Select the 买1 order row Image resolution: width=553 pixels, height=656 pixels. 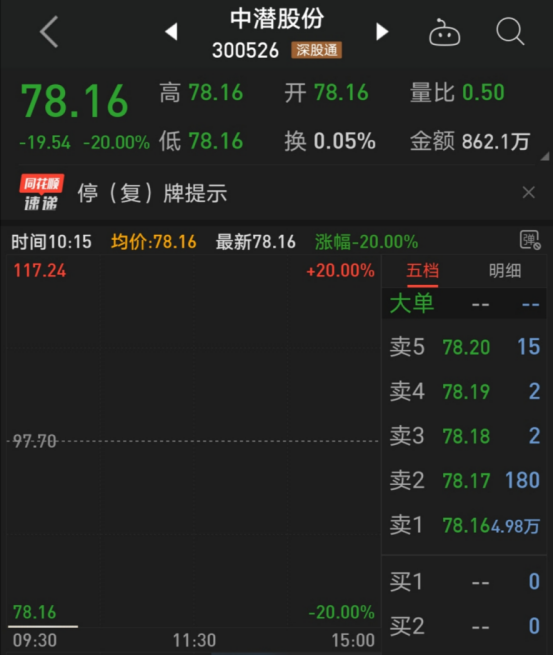(x=464, y=582)
